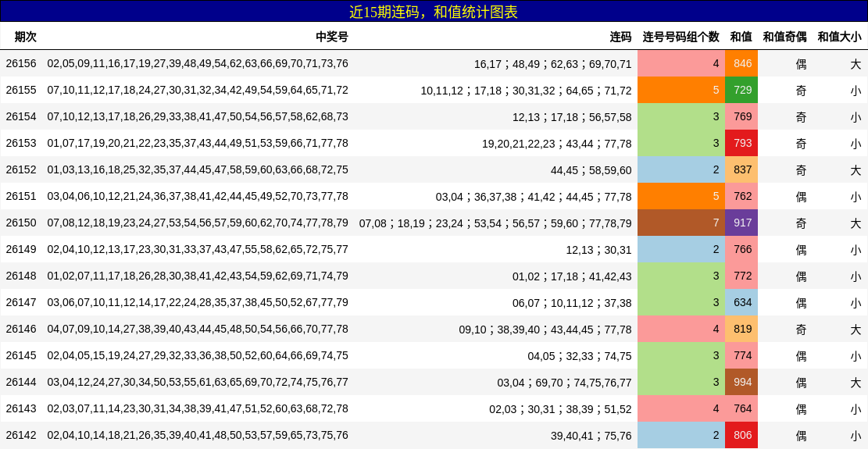Screen dimensions: 868x449
Task: Click the '连号号码组个数' column header
Action: pos(681,37)
